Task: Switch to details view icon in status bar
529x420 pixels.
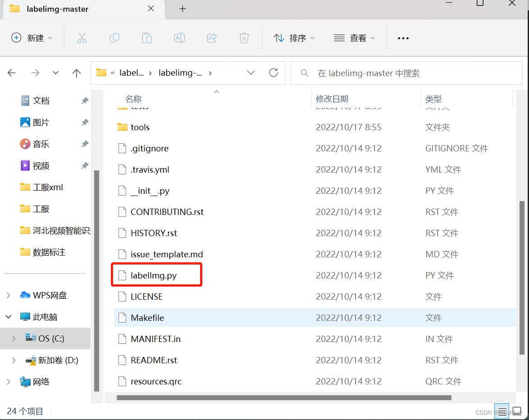Action: tap(502, 411)
